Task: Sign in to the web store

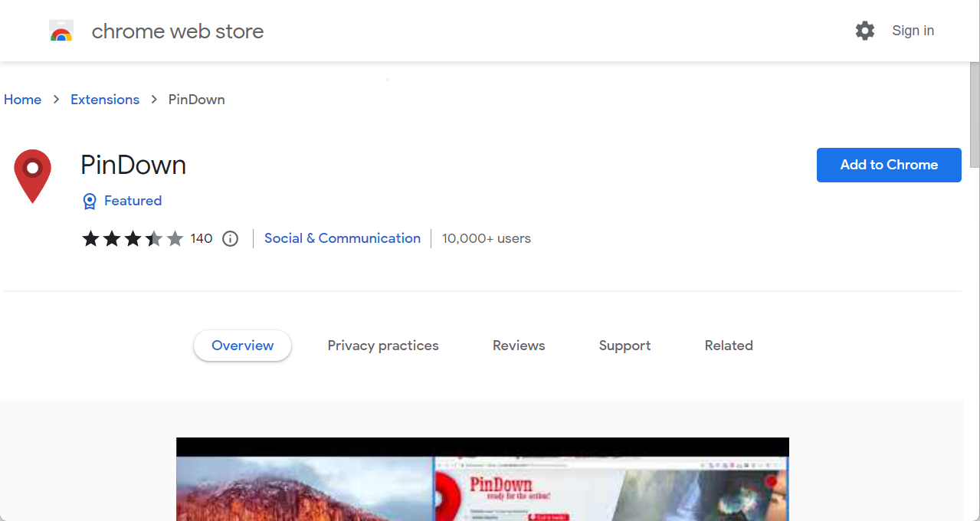Action: 913,31
